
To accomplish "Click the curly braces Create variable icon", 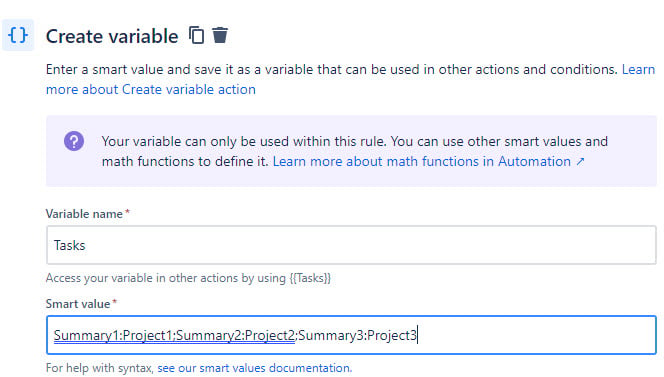I will 18,35.
